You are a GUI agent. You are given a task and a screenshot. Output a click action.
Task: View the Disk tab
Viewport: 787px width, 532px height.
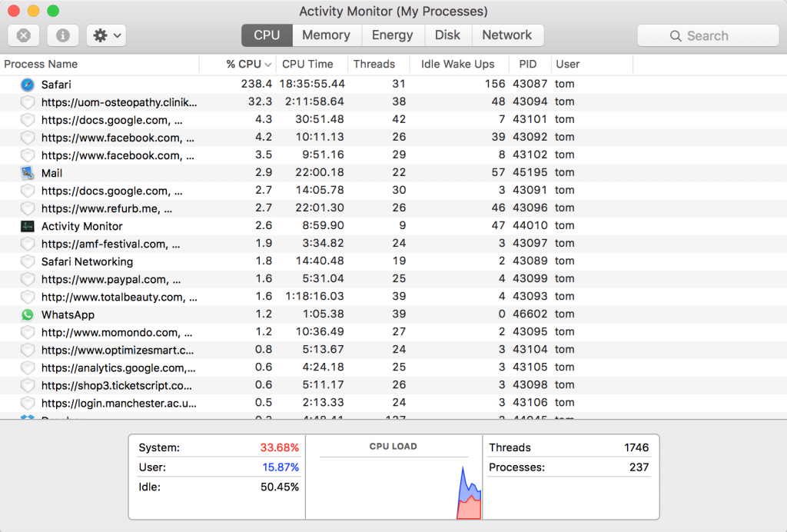tap(447, 35)
